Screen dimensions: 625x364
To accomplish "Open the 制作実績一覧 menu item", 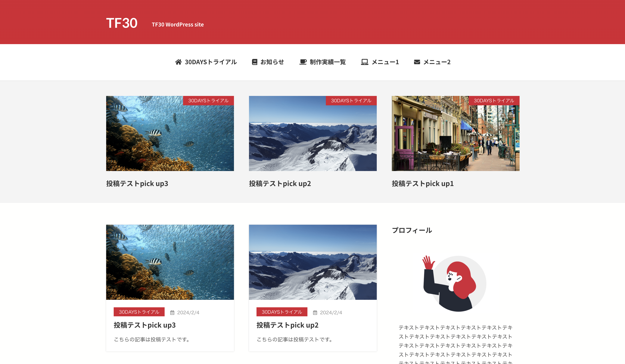I will (x=328, y=62).
